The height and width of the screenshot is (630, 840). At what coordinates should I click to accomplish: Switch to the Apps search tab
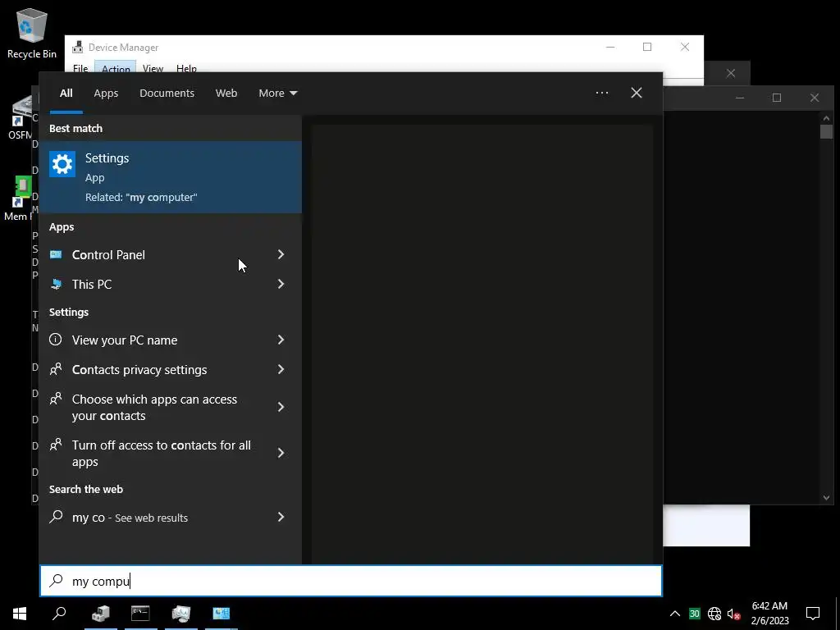click(x=106, y=94)
